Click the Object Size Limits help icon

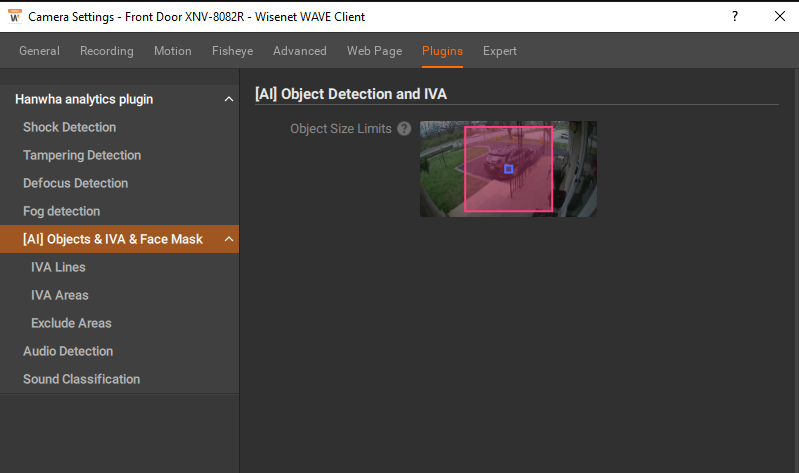pyautogui.click(x=404, y=128)
